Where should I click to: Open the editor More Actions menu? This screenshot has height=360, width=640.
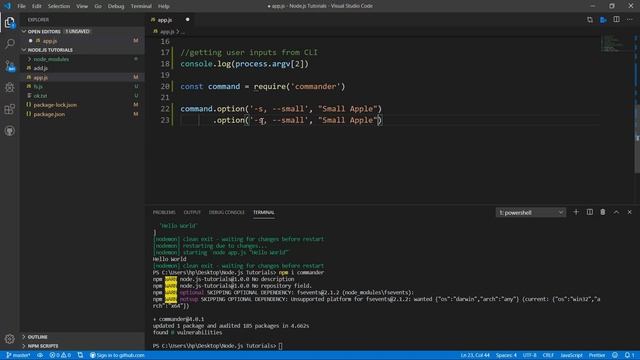[630, 20]
